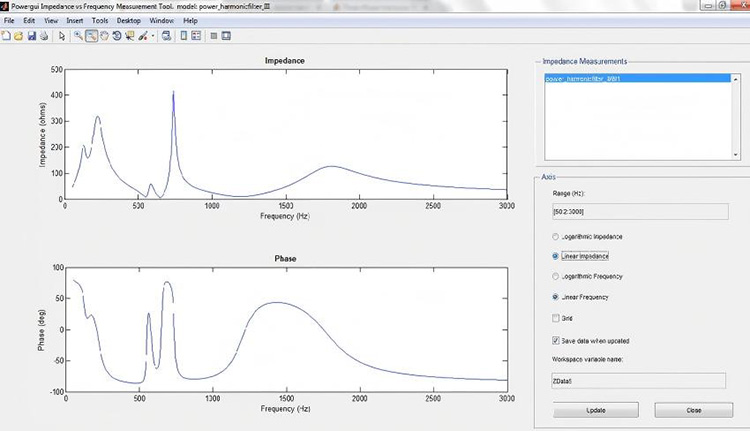Click the Phase (deg) y-axis label
The image size is (750, 431).
click(41, 330)
